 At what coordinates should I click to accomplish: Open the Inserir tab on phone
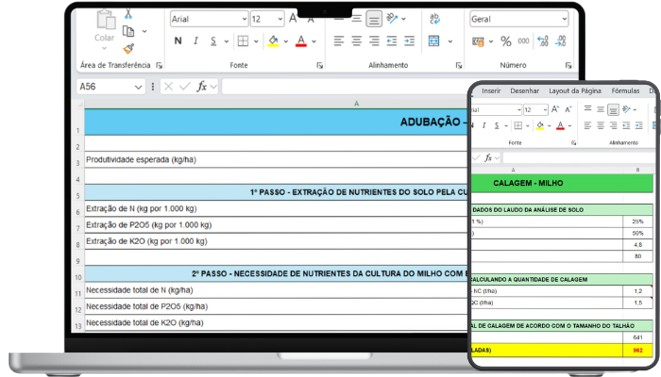pyautogui.click(x=491, y=91)
